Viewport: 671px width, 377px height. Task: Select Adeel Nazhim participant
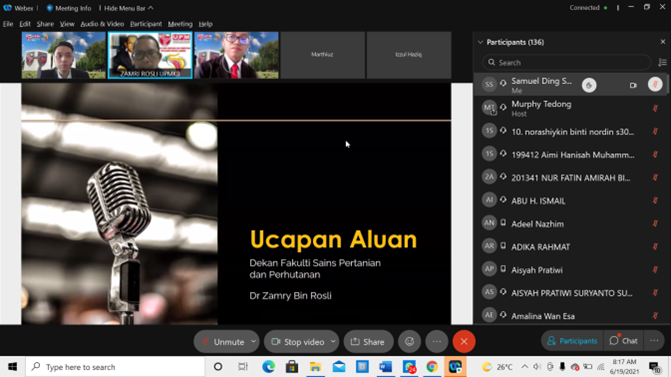click(x=570, y=224)
